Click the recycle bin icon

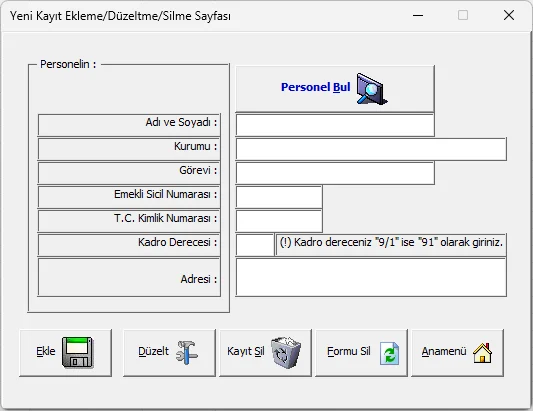pos(286,353)
